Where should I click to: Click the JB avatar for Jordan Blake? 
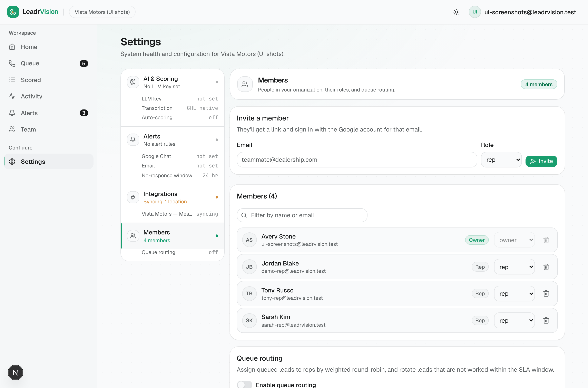coord(249,267)
